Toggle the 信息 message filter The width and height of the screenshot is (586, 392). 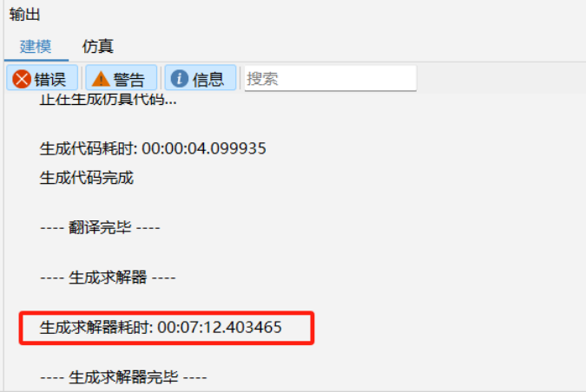click(201, 78)
